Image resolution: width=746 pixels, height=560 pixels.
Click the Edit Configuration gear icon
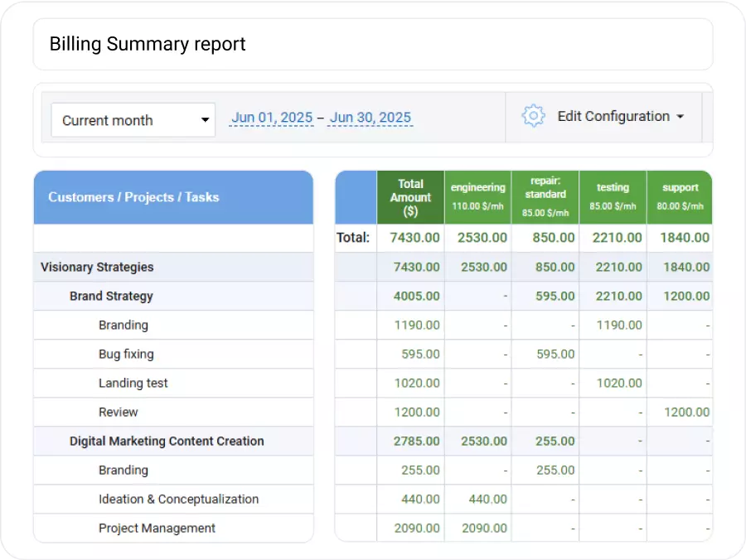pos(533,116)
